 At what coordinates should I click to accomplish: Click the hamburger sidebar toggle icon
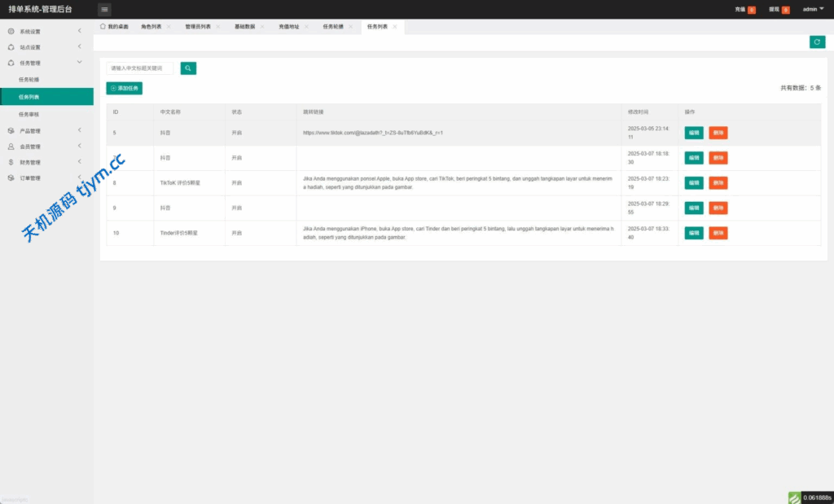coord(104,9)
